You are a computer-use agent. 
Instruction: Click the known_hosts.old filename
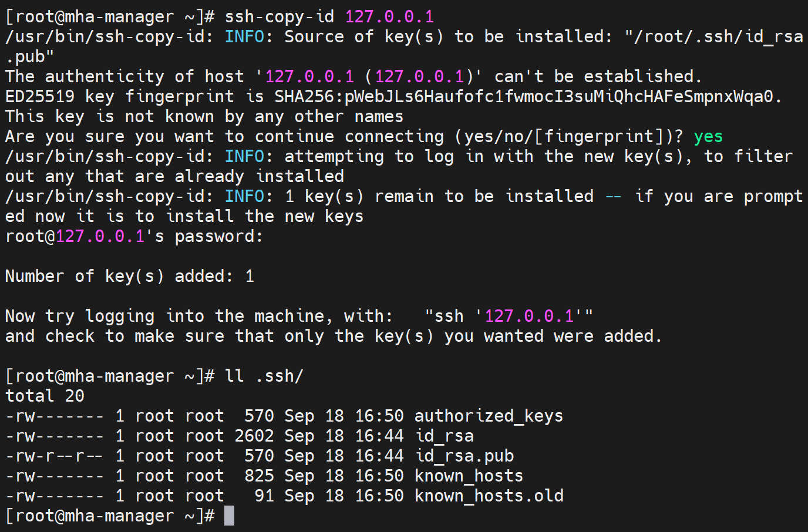[489, 496]
